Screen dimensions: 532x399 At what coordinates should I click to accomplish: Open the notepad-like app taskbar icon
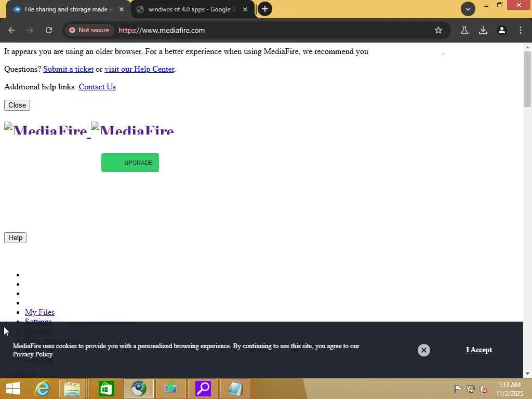[235, 389]
